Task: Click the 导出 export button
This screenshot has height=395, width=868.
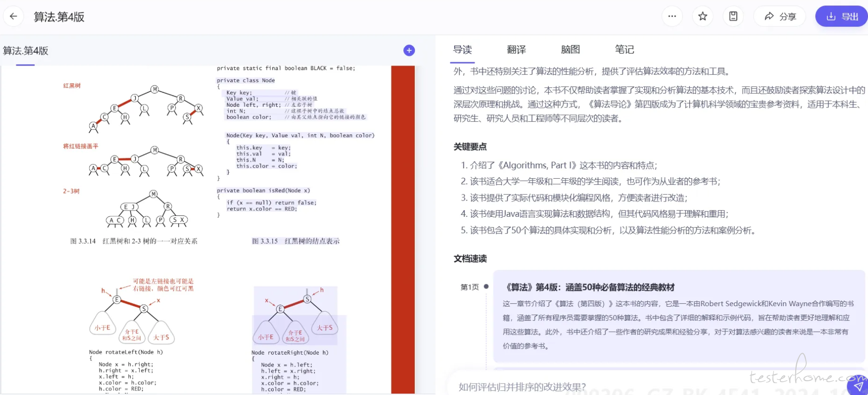Action: 842,17
